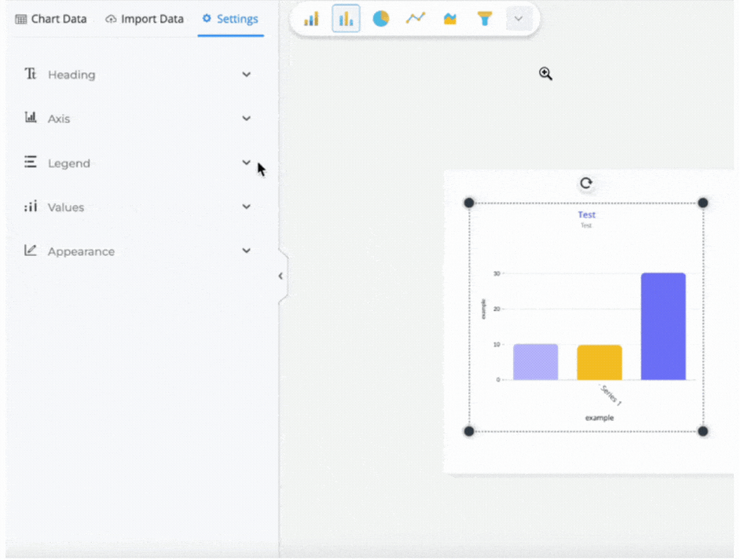
Task: Open the Chart Data tab
Action: tap(51, 19)
